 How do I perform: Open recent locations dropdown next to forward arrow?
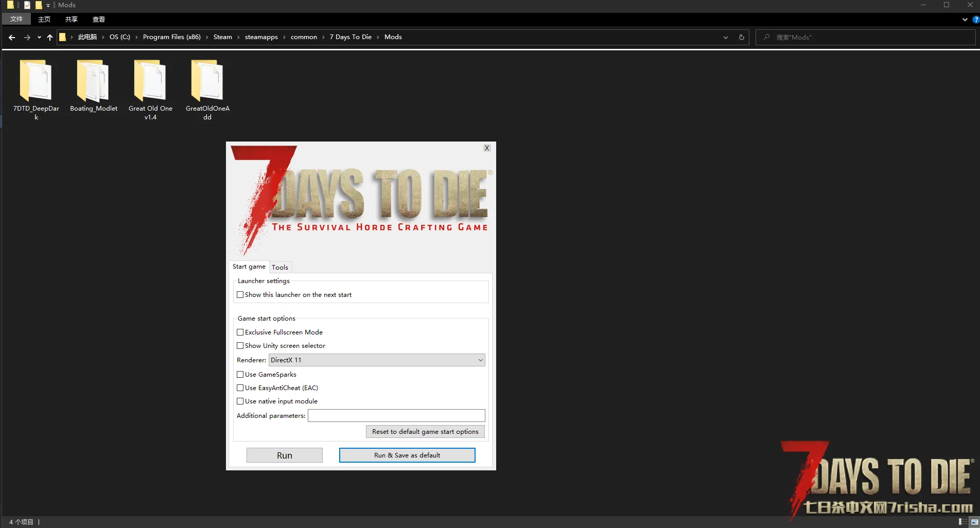tap(39, 37)
